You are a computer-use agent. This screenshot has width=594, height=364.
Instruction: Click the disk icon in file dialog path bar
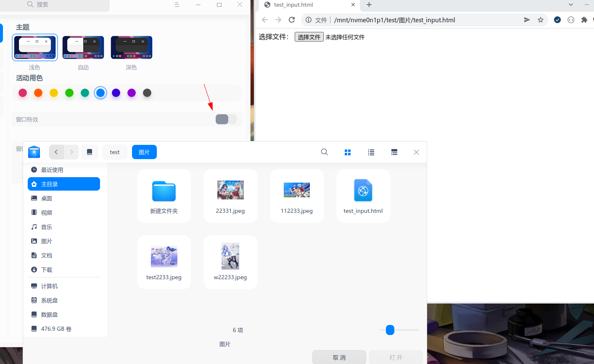point(90,152)
